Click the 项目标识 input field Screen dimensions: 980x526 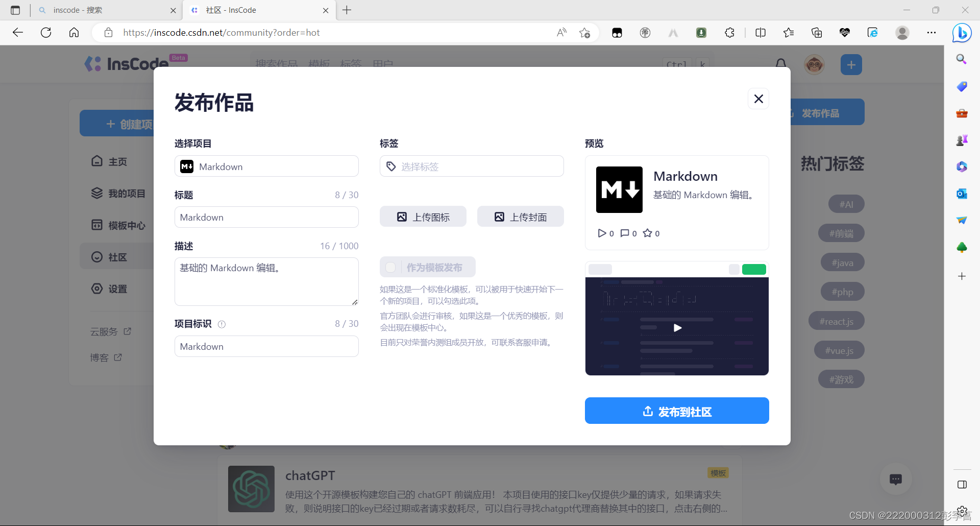tap(266, 346)
